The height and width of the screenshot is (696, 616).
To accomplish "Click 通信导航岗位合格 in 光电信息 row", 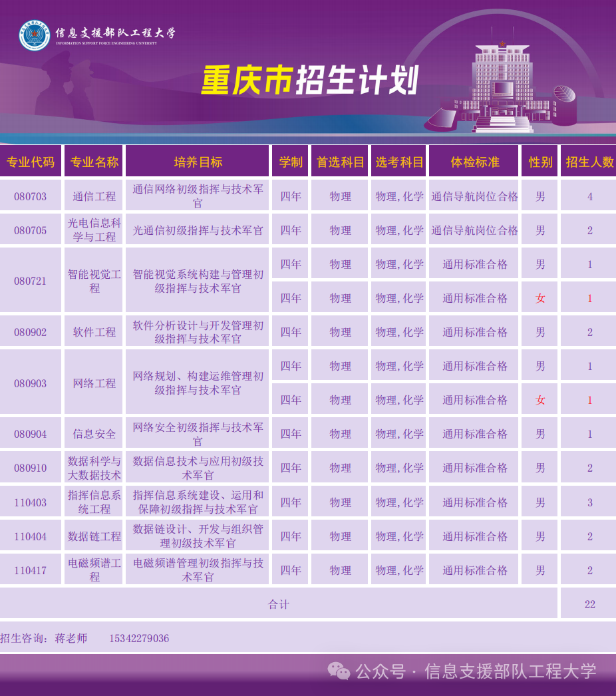I will point(474,230).
